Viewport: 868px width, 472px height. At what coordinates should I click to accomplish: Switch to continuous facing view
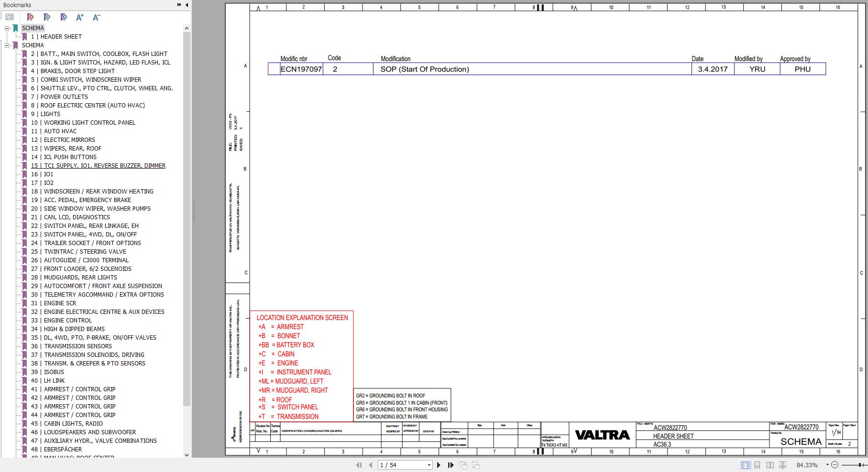783,465
